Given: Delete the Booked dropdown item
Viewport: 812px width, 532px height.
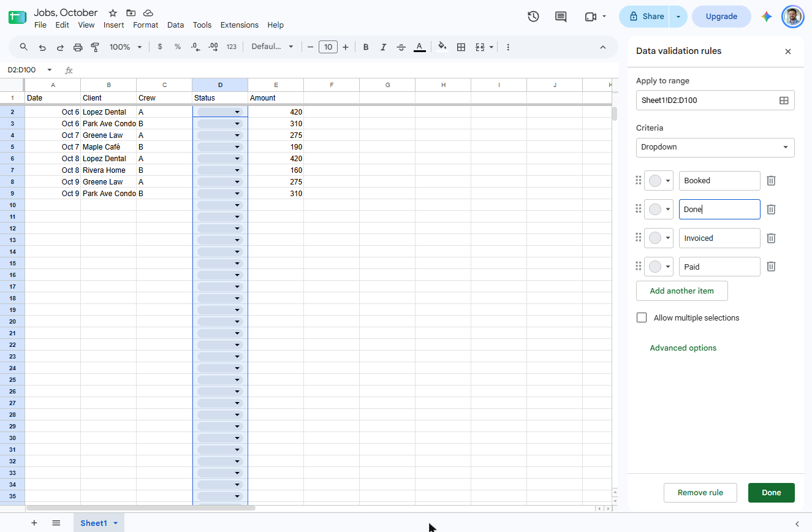Looking at the screenshot, I should point(772,181).
